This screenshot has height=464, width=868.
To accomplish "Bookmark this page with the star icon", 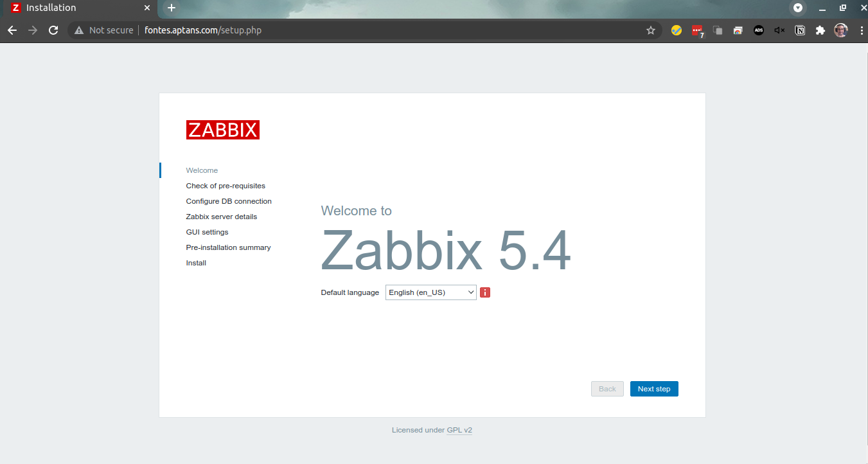I will point(651,30).
